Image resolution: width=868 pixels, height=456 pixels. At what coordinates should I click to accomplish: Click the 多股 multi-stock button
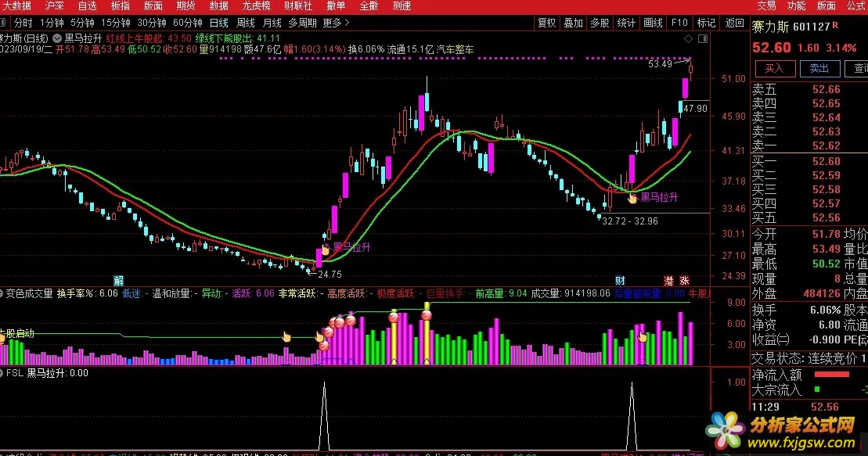600,23
